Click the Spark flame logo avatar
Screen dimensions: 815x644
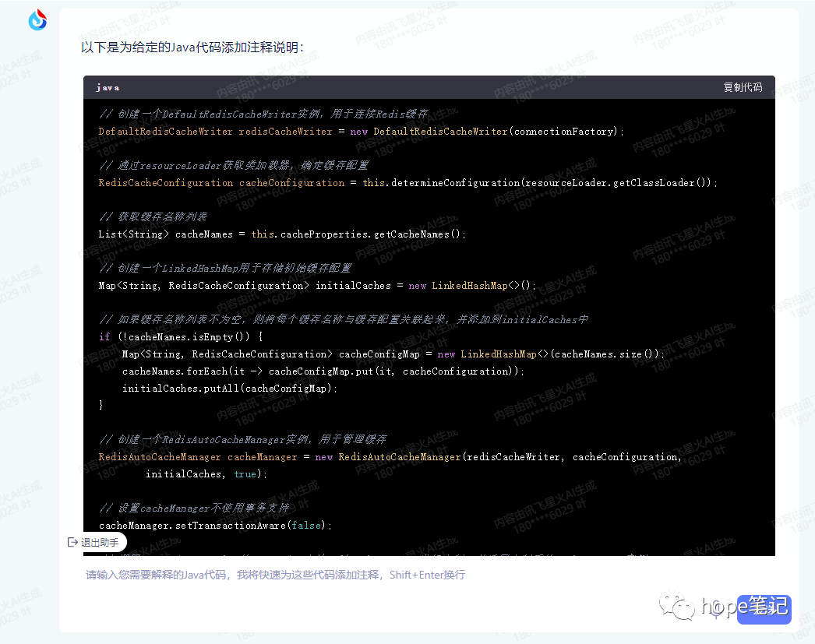[37, 20]
